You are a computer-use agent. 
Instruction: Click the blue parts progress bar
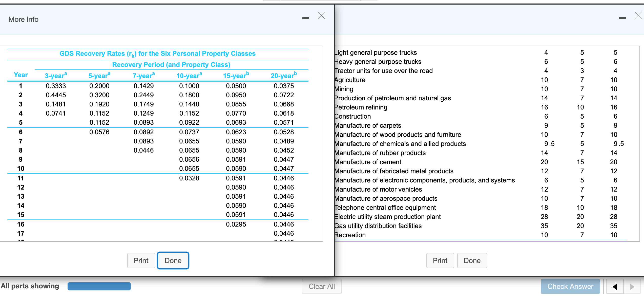[x=99, y=286]
